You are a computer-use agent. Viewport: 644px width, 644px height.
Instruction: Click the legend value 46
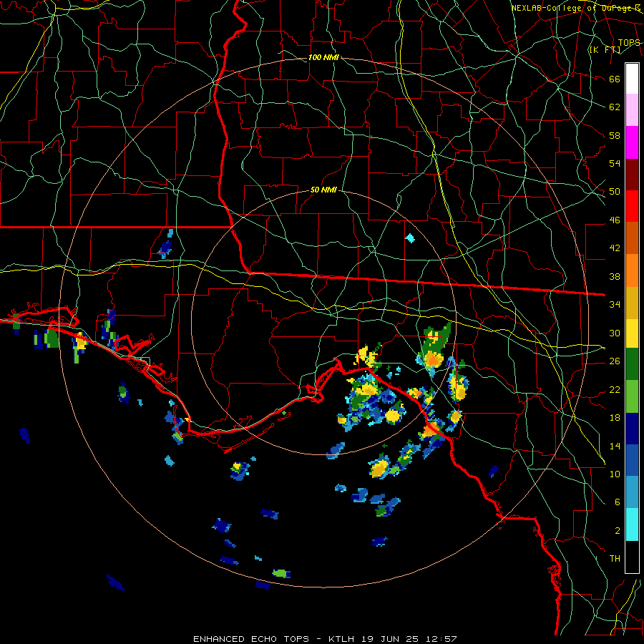click(615, 220)
